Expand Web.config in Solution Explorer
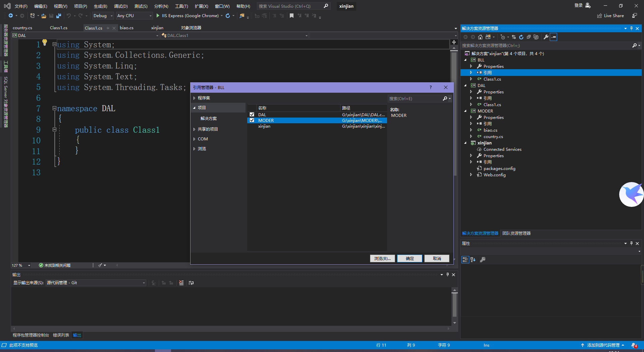 [471, 175]
